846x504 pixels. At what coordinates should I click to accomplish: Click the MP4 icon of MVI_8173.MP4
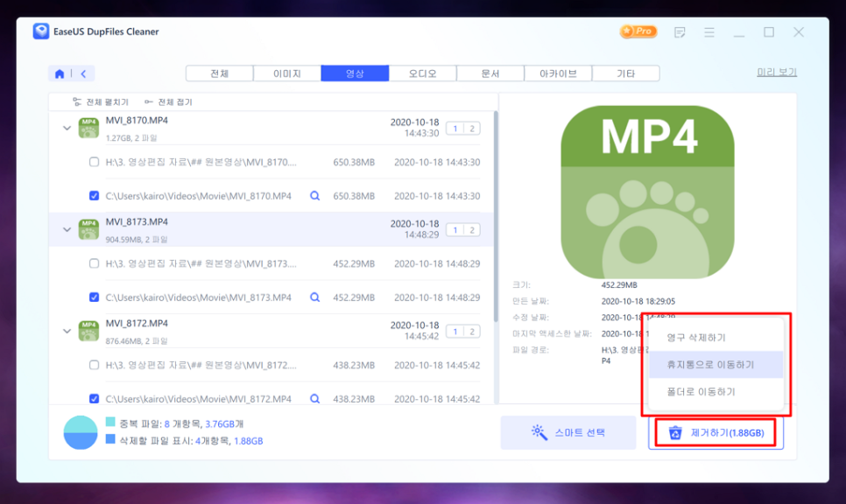[x=88, y=229]
